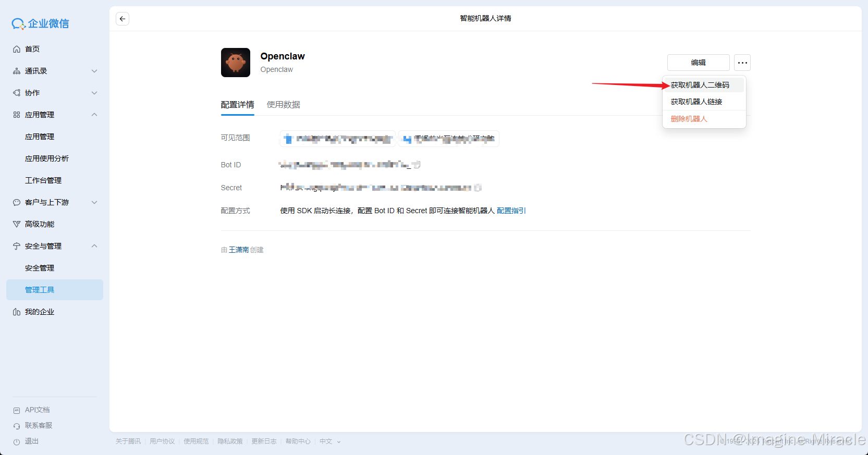Toggle the three-dot more options button
The height and width of the screenshot is (455, 868).
coord(742,63)
